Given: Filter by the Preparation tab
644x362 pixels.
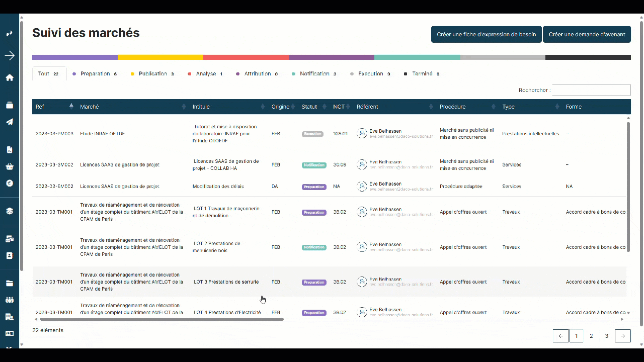Looking at the screenshot, I should [95, 74].
